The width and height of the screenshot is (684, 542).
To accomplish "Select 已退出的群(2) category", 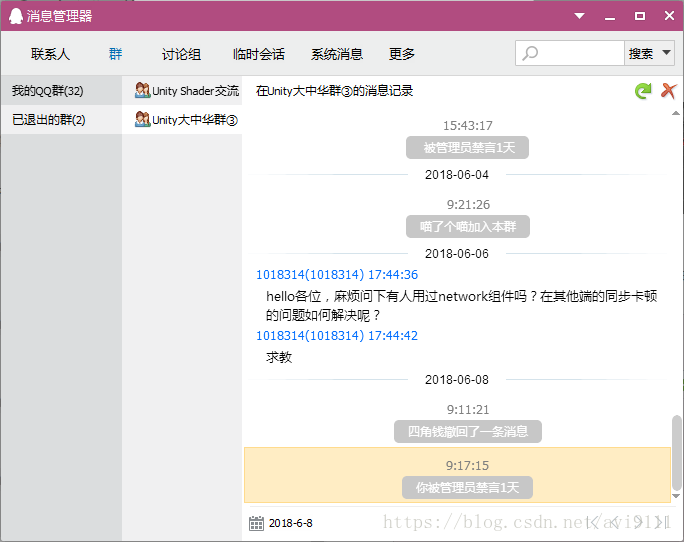I will (61, 120).
